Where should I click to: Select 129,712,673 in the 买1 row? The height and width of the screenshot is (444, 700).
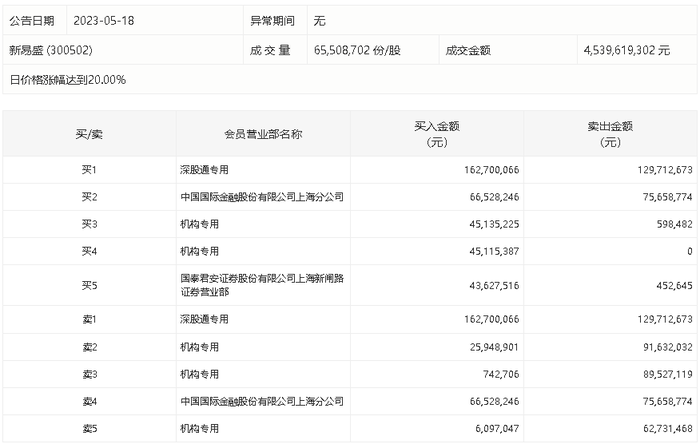(x=665, y=170)
